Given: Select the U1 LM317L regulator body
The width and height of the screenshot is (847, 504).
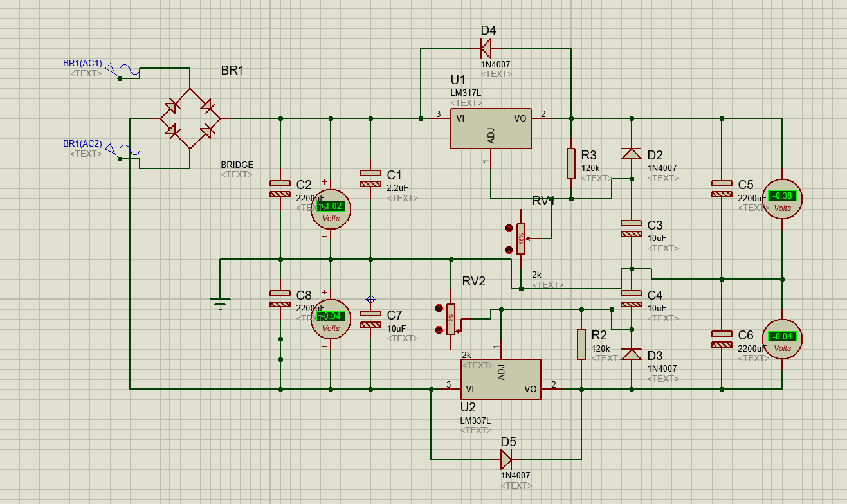Looking at the screenshot, I should (491, 128).
